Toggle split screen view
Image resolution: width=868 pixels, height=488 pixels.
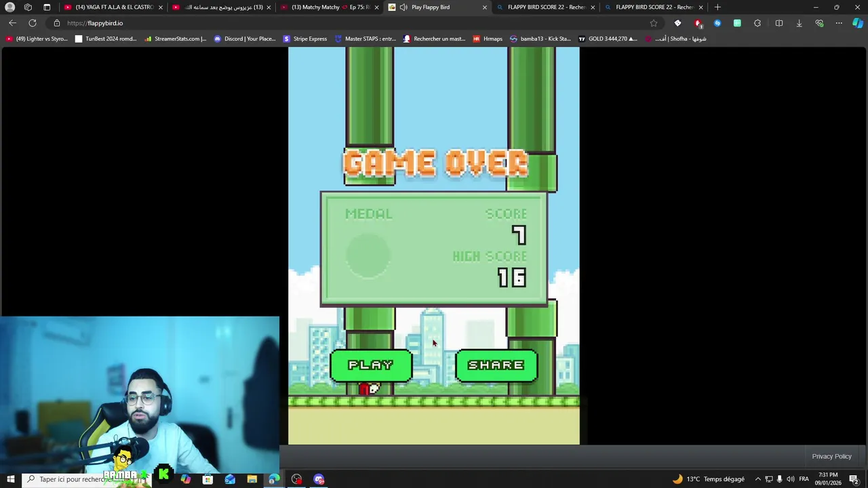click(778, 23)
